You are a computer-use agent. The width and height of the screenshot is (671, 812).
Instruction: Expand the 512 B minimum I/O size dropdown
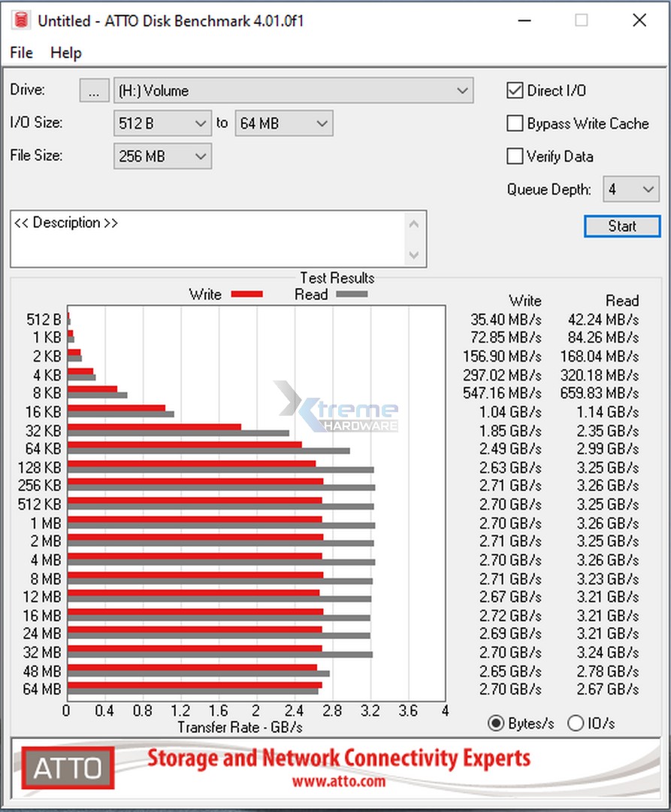[163, 123]
